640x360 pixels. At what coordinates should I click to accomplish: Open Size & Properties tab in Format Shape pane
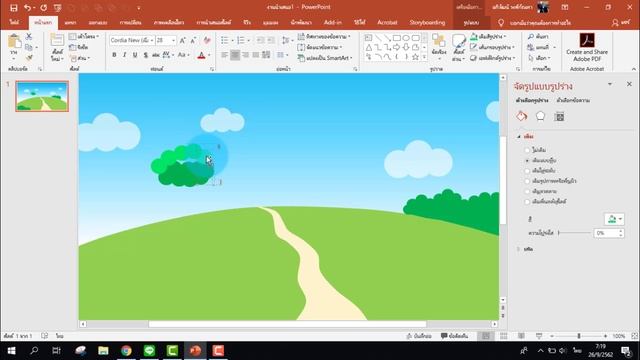coord(560,117)
